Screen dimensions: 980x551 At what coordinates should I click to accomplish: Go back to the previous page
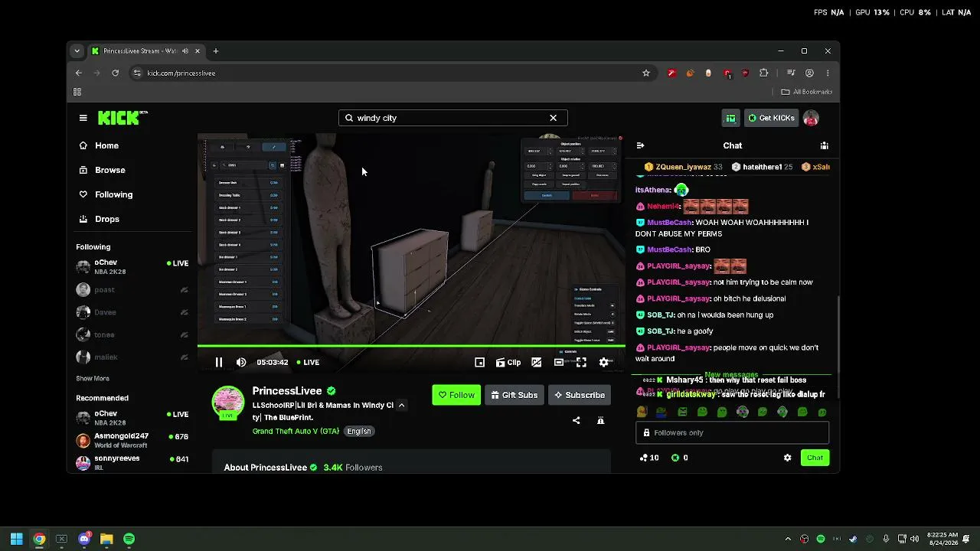pyautogui.click(x=78, y=73)
